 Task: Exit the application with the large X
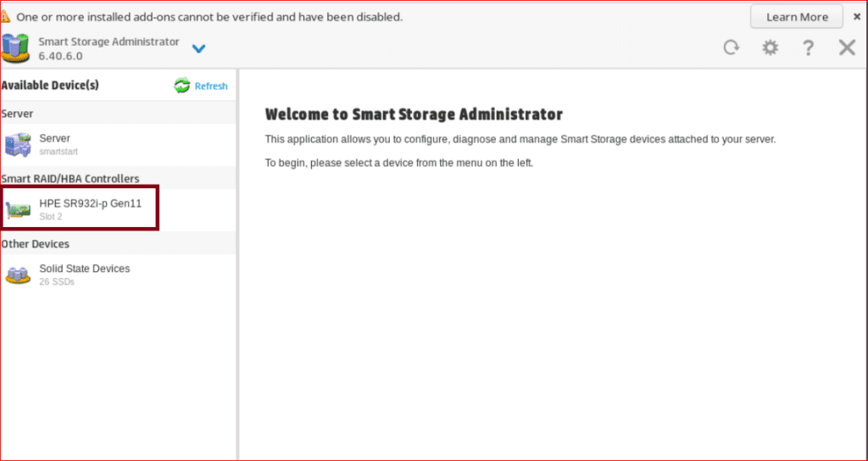tap(847, 47)
